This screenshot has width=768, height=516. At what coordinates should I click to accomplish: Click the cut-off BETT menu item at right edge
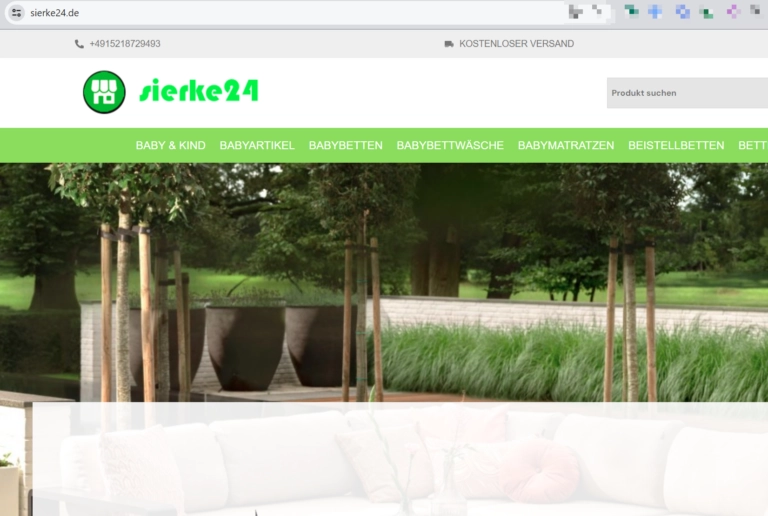coord(752,145)
